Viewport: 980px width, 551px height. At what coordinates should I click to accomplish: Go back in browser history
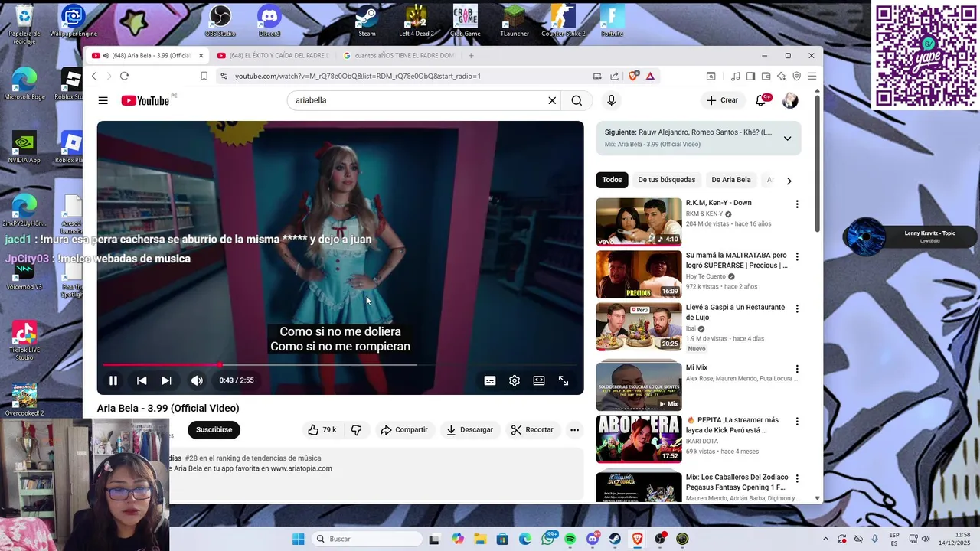94,76
